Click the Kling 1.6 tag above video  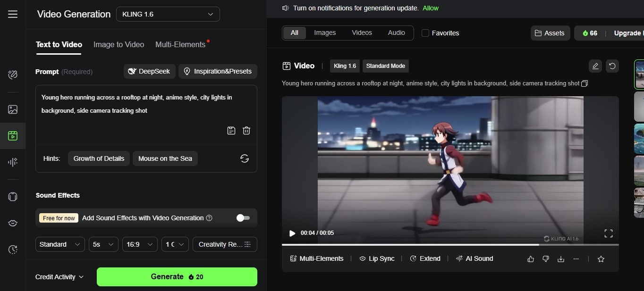pos(345,66)
